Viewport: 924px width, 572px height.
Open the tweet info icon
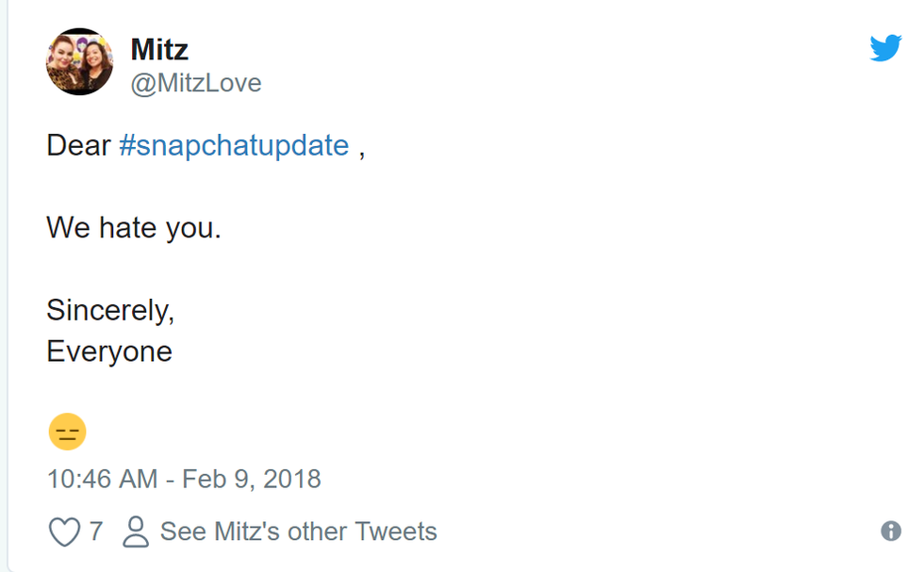click(890, 531)
